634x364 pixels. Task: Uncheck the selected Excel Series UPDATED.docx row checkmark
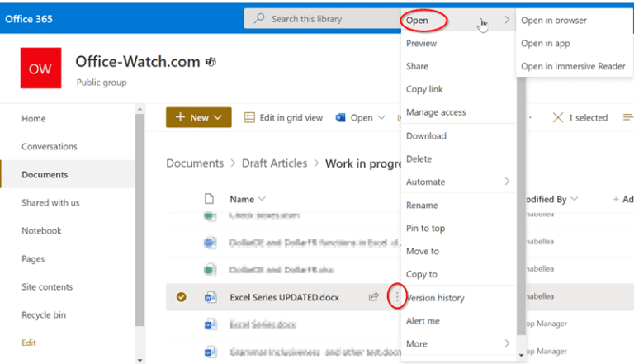click(x=181, y=297)
